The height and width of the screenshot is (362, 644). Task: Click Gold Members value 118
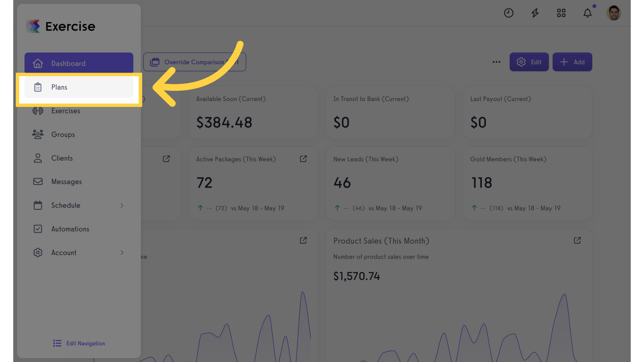pos(482,183)
